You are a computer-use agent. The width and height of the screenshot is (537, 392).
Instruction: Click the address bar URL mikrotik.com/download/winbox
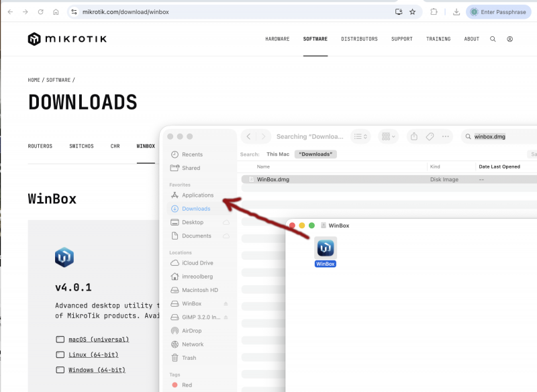(x=126, y=12)
